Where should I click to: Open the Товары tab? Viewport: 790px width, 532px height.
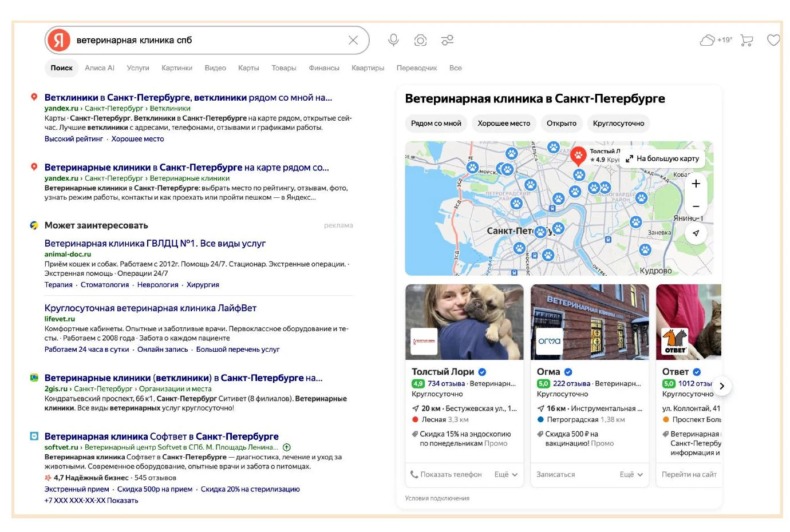pyautogui.click(x=284, y=68)
